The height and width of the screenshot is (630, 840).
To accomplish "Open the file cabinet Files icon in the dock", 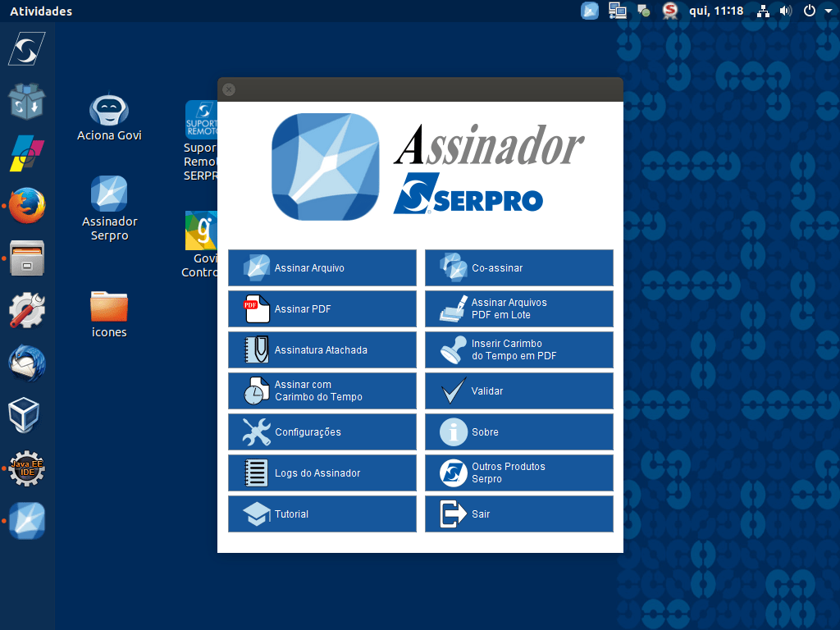I will click(x=27, y=258).
